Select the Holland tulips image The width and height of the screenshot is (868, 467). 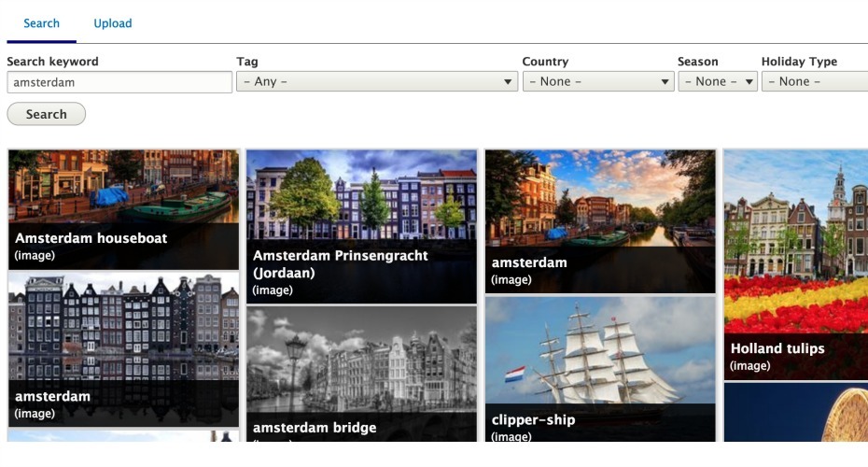pyautogui.click(x=796, y=264)
